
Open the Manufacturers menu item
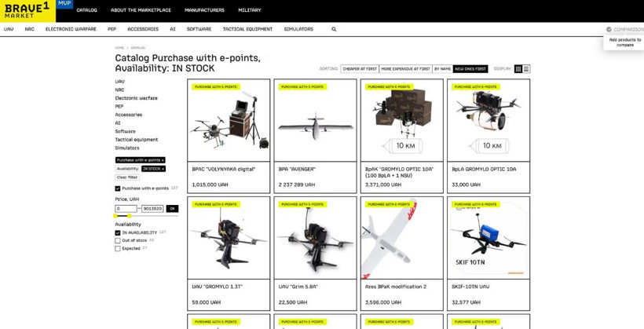pos(204,10)
